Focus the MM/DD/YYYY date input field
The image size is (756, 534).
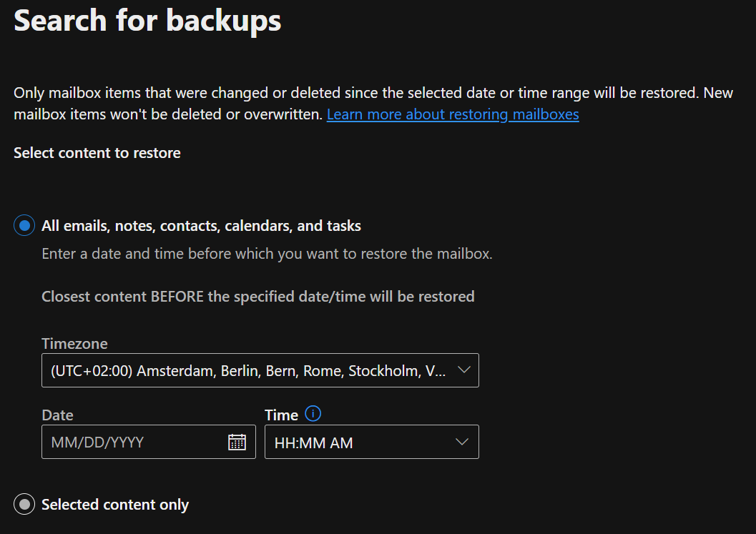pos(149,442)
